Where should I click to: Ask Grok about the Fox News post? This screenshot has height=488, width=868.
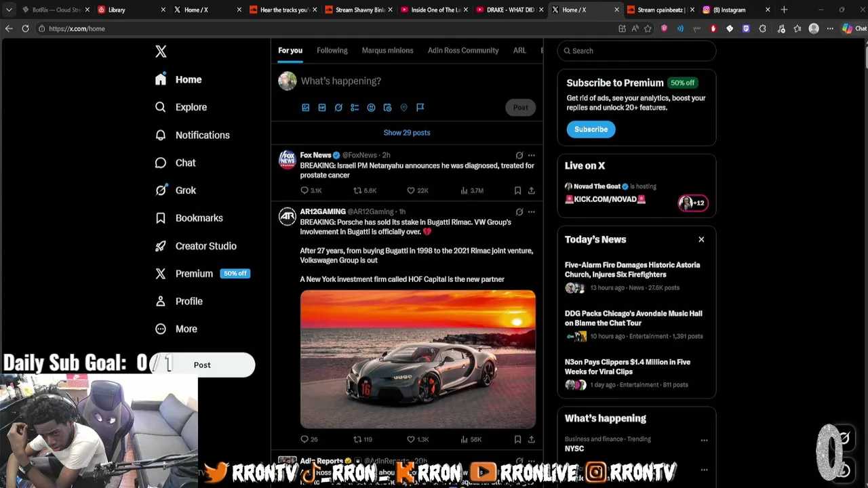(x=519, y=155)
